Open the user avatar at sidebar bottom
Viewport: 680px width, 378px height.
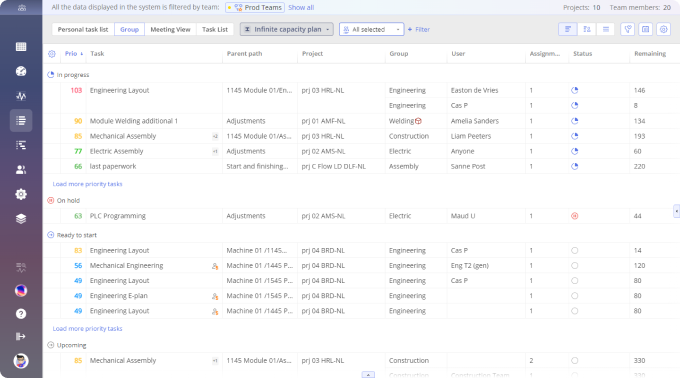tap(21, 361)
